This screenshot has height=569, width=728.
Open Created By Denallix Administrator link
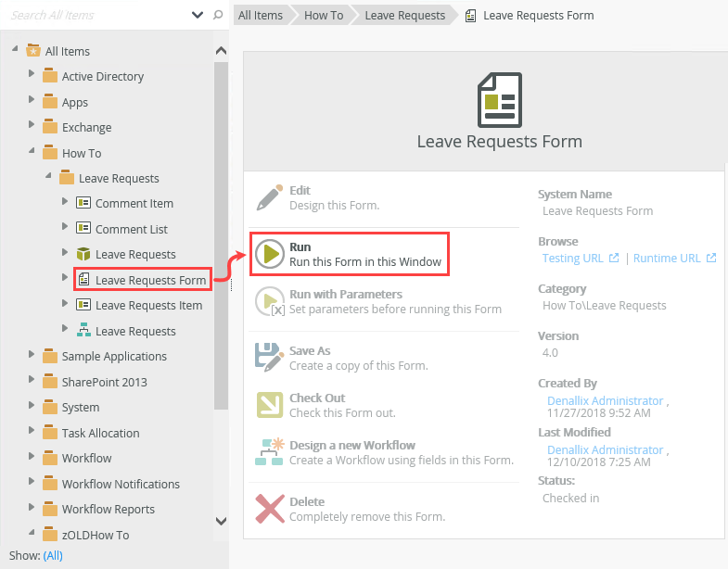point(605,400)
